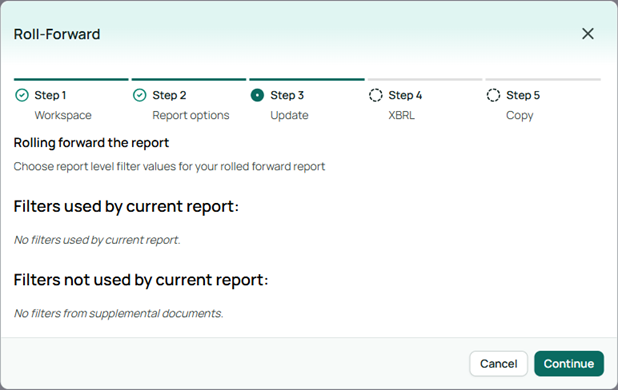Cancel the Roll-Forward dialog
Screen dimensions: 618x390
(499, 364)
